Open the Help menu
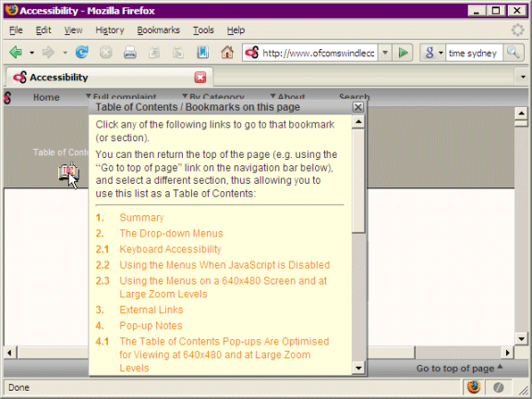This screenshot has height=399, width=532. click(236, 30)
